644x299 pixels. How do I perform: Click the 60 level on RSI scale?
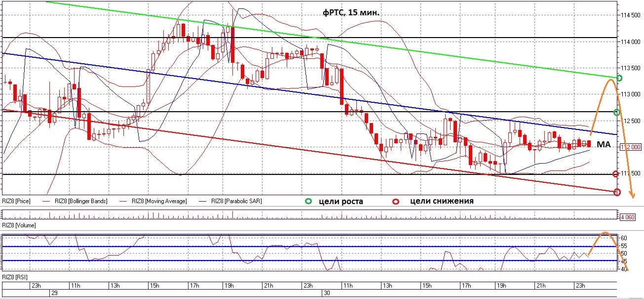coord(624,238)
